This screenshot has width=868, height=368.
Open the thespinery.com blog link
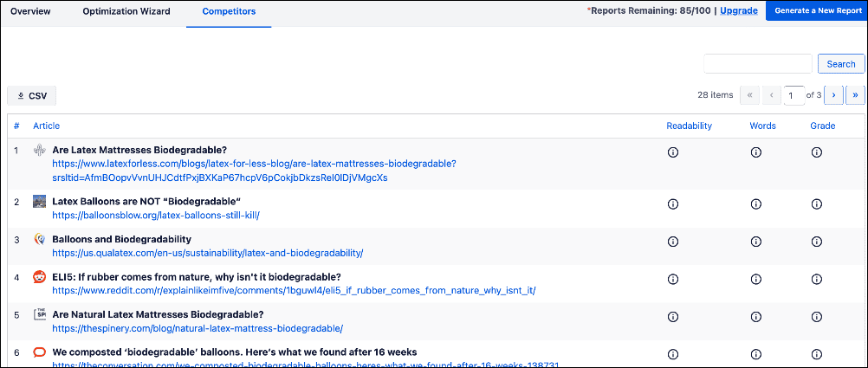[198, 328]
